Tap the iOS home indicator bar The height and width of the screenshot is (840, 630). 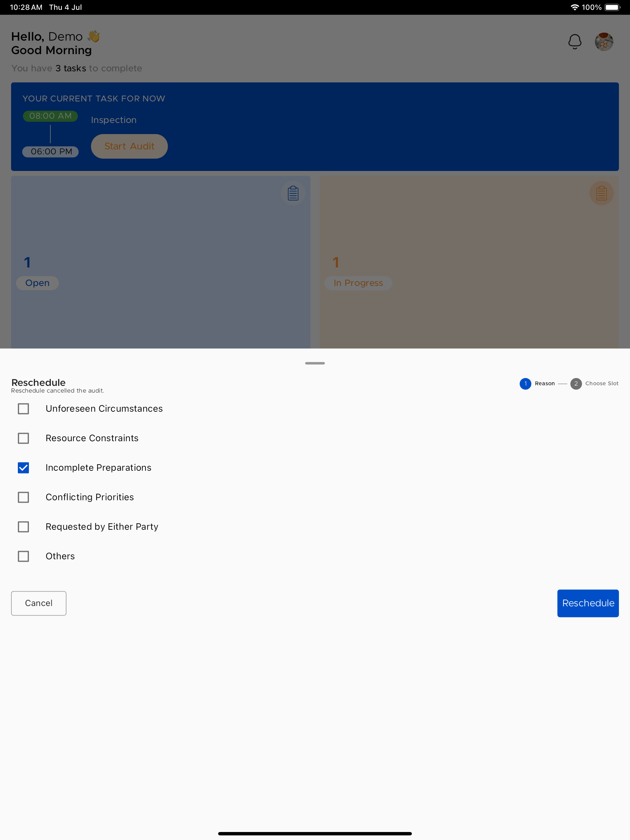315,834
